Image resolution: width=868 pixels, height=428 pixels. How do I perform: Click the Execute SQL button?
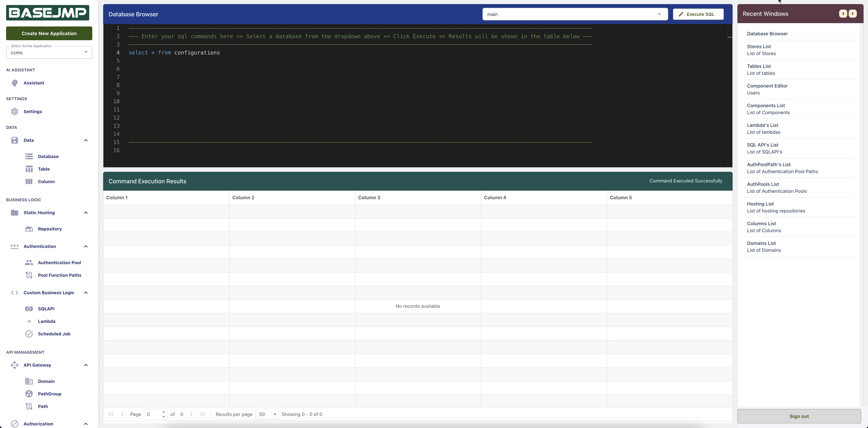tap(698, 14)
